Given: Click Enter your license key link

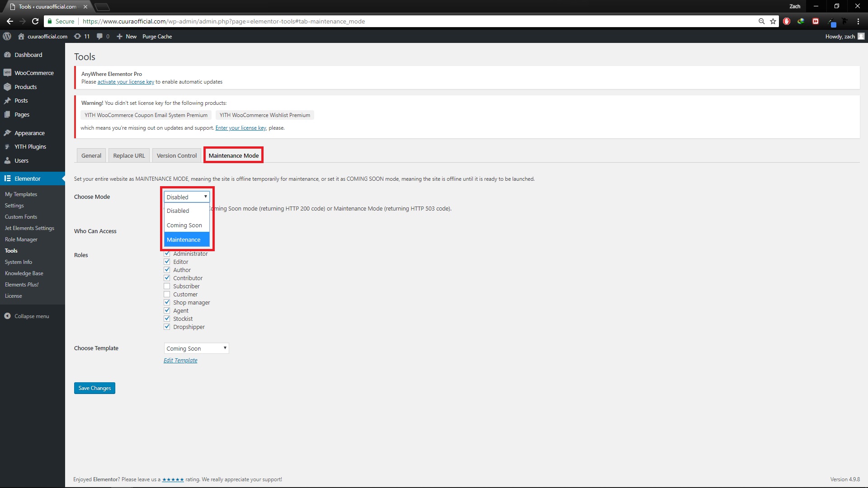Looking at the screenshot, I should pyautogui.click(x=241, y=128).
